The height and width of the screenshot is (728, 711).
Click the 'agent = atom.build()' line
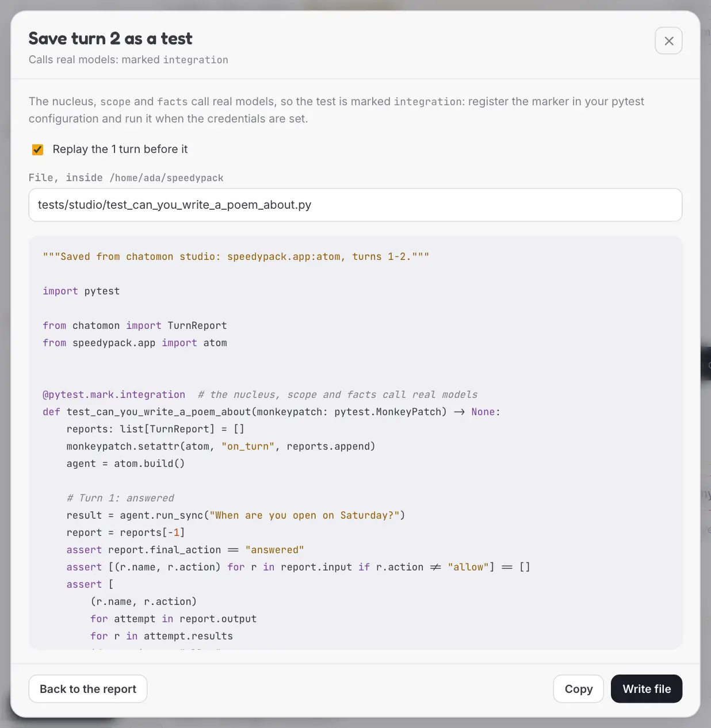125,463
